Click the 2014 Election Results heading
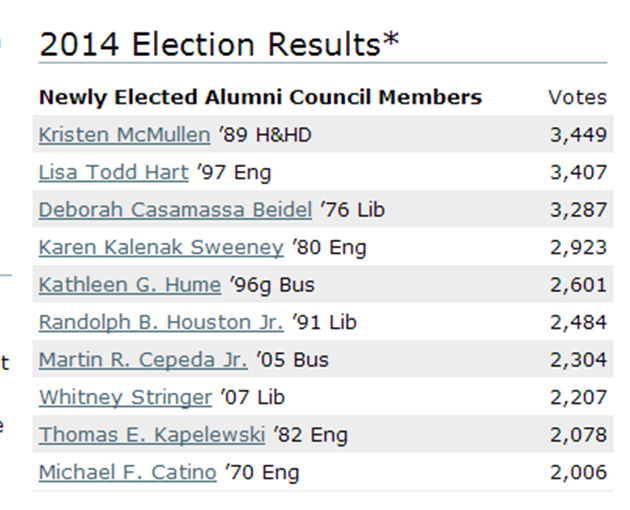This screenshot has height=510, width=630. coord(218,45)
